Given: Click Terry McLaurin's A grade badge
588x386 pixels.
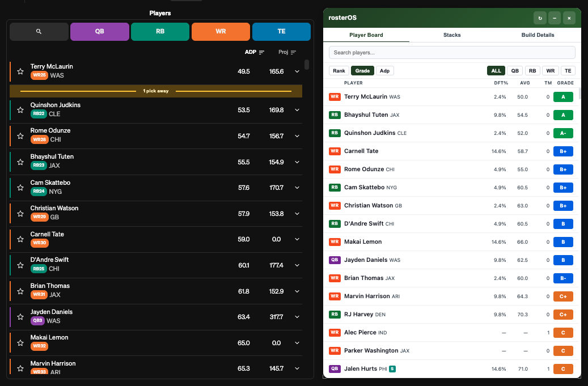Looking at the screenshot, I should click(563, 97).
